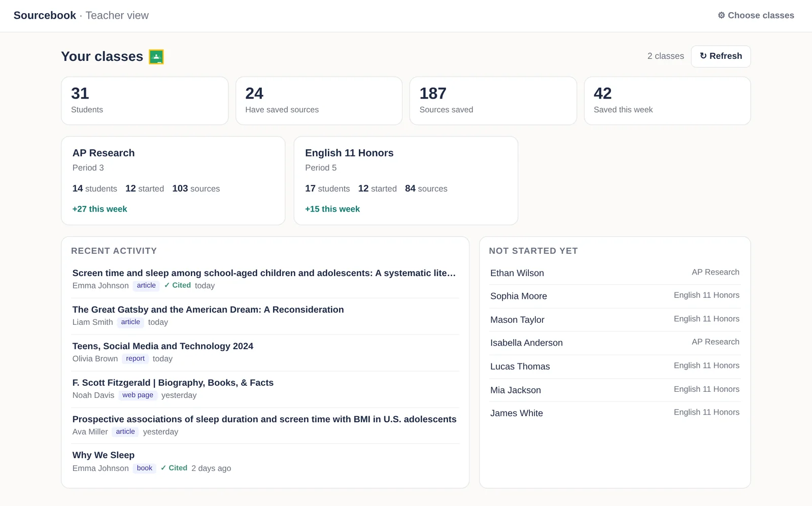Click +27 this week in AP Research

tap(100, 209)
